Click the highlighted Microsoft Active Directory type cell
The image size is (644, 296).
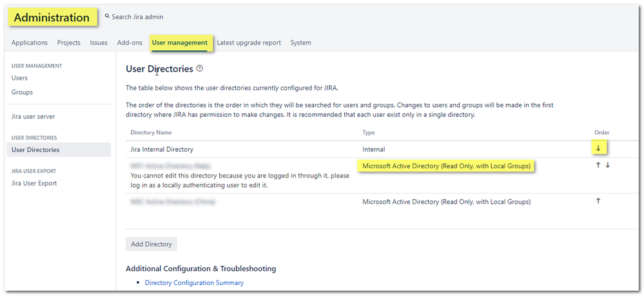pyautogui.click(x=447, y=166)
